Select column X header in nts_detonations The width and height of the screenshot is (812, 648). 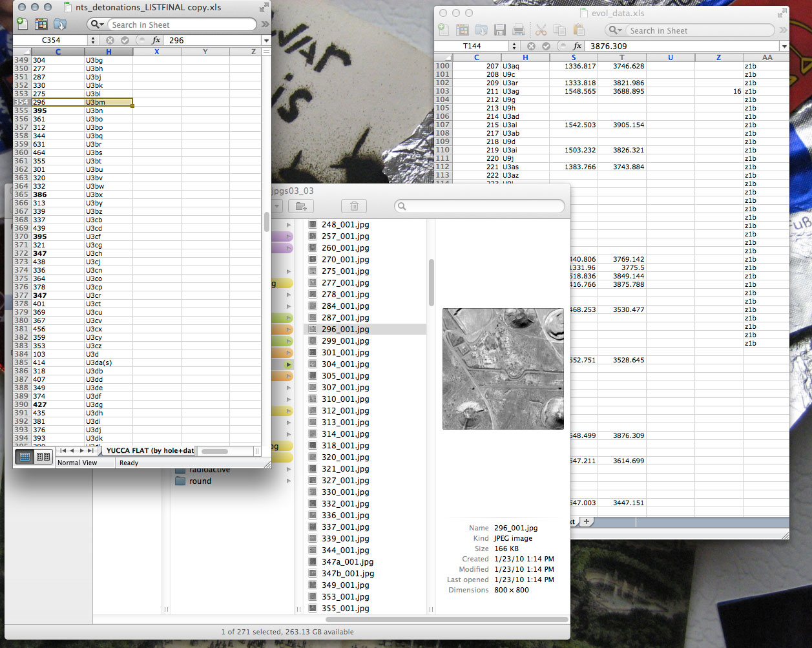[157, 52]
